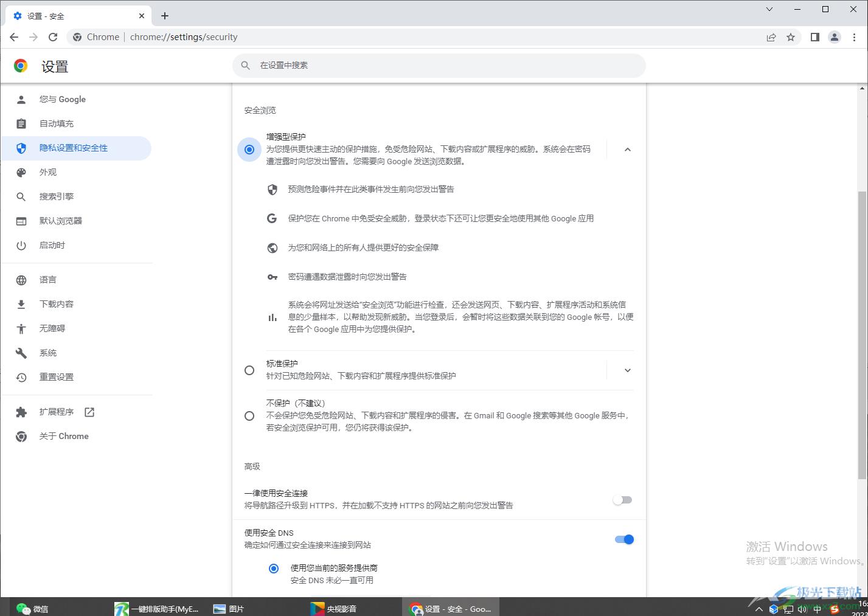Click the tab search chevron in title bar

[x=769, y=9]
